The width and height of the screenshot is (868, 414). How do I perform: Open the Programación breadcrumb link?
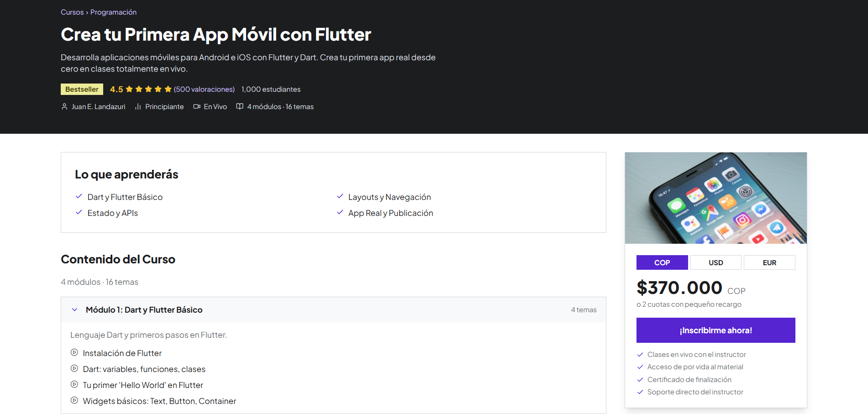113,12
